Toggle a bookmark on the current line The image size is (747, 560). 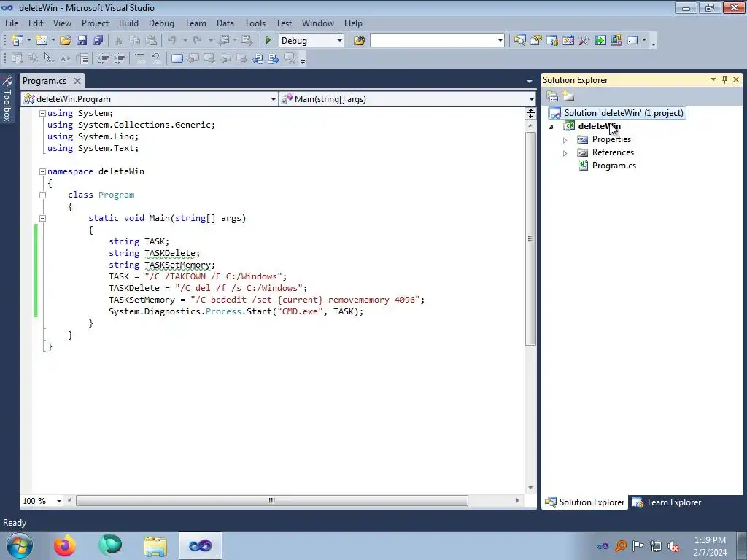click(x=177, y=58)
